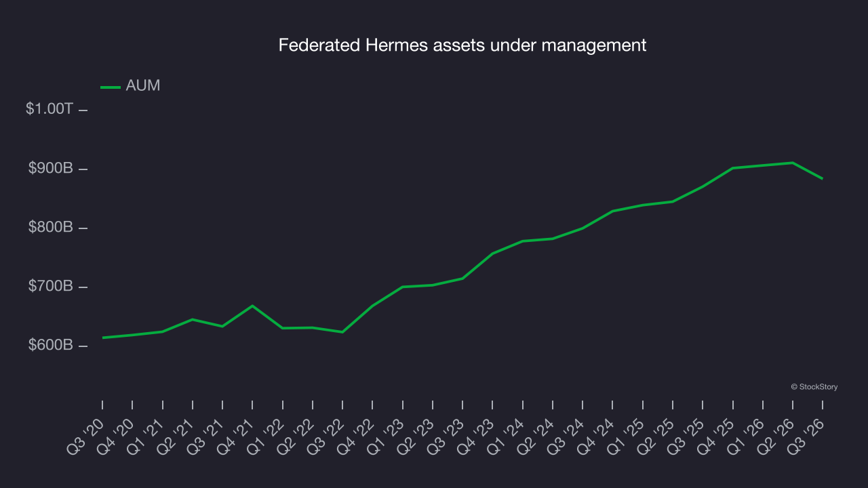868x488 pixels.
Task: Click the Q4 '22 x-axis label
Action: click(355, 436)
